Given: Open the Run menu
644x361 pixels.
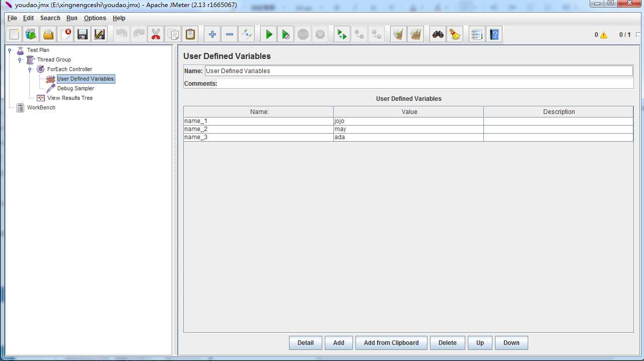Looking at the screenshot, I should [72, 18].
